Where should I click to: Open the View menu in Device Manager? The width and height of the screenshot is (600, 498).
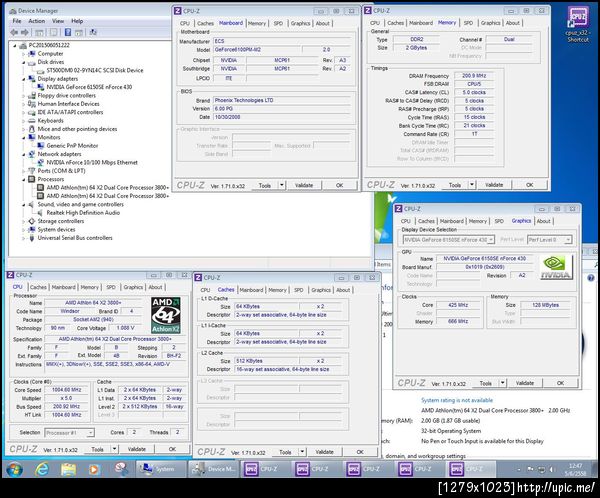coord(58,21)
